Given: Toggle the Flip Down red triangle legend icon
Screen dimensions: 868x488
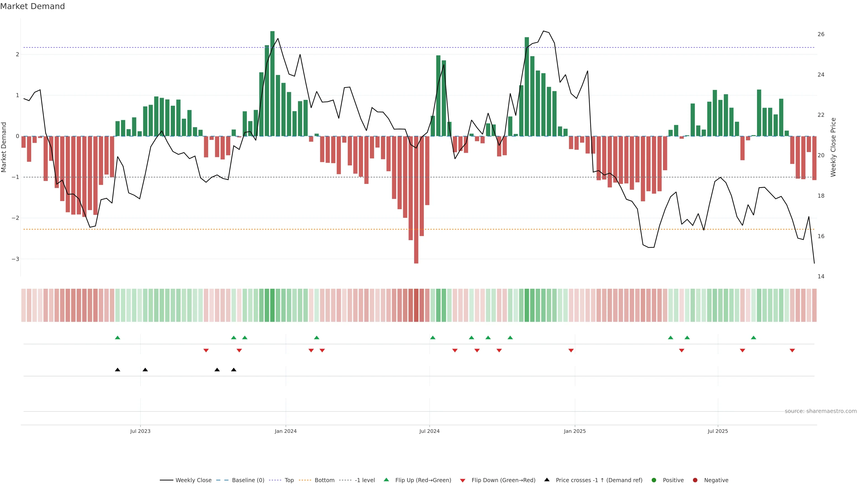Looking at the screenshot, I should click(x=463, y=480).
